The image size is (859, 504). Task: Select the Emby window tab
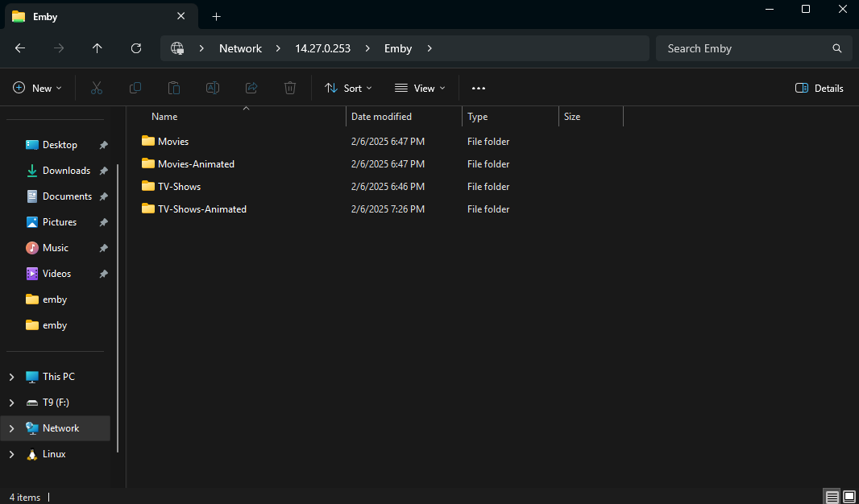pos(102,16)
